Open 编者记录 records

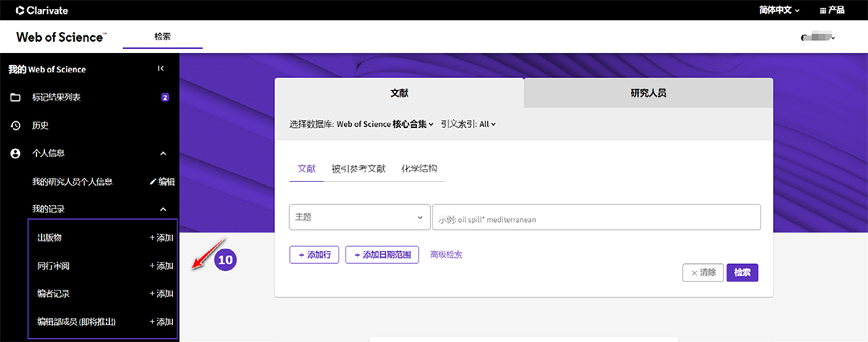pyautogui.click(x=53, y=294)
